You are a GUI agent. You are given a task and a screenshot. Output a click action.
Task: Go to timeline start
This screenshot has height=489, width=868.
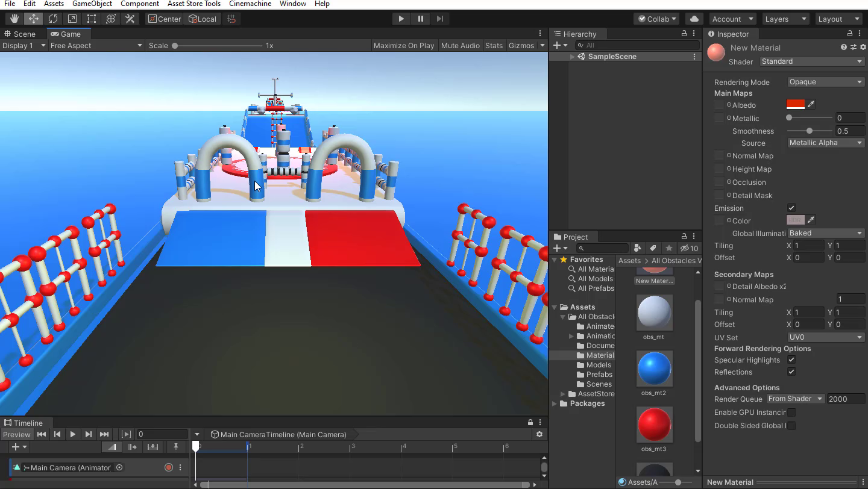click(41, 434)
